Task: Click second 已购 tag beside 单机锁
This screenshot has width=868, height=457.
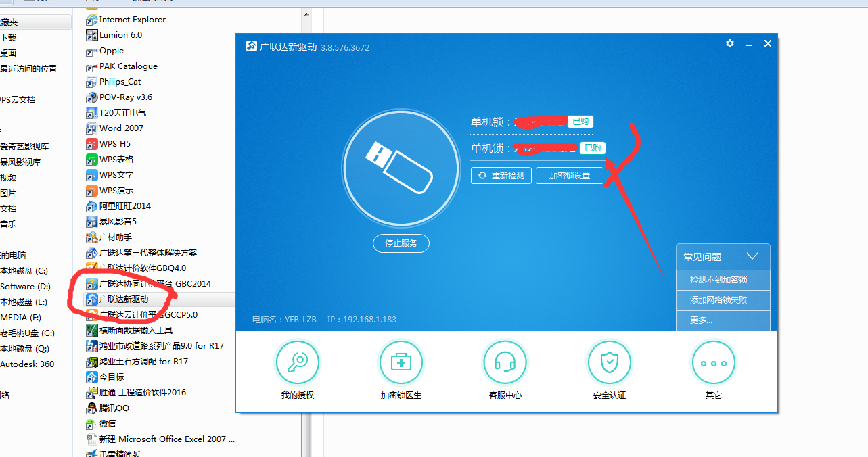Action: point(593,147)
